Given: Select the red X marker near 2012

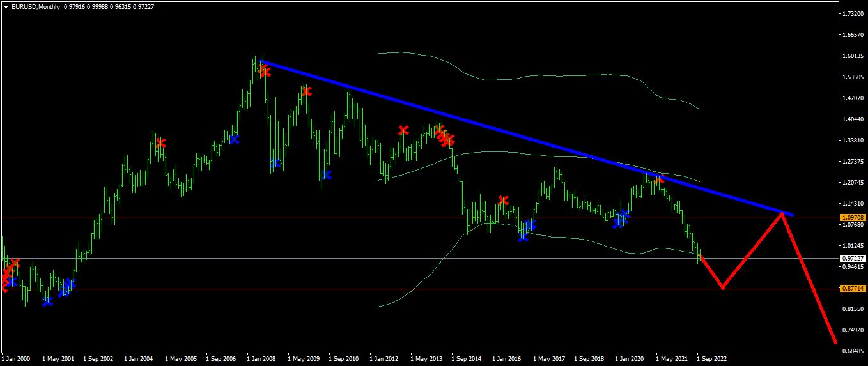Looking at the screenshot, I should point(403,130).
